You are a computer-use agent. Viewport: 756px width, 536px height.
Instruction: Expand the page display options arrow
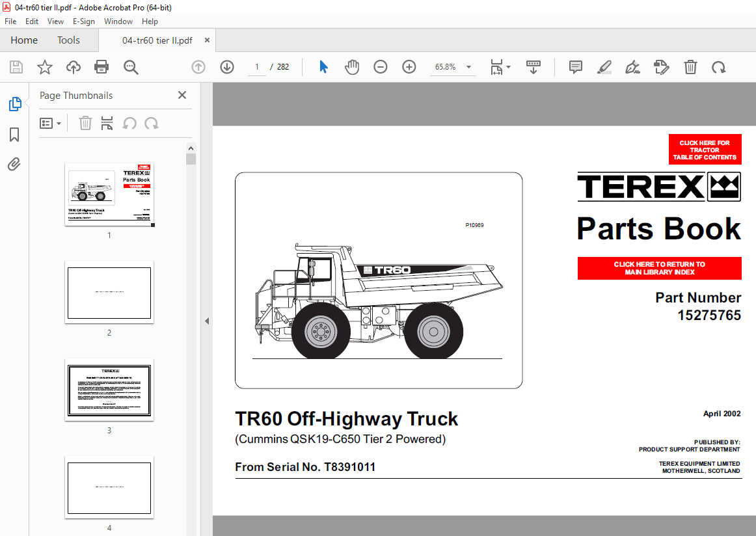click(509, 67)
